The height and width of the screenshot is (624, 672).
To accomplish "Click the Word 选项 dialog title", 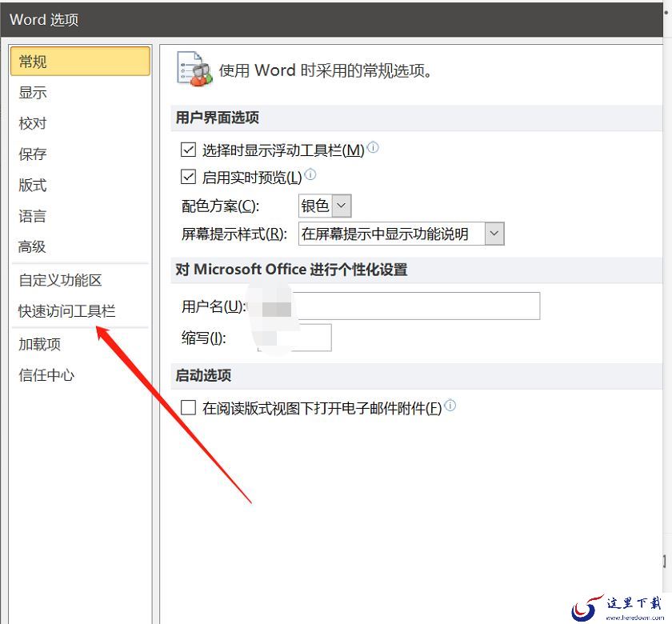I will tap(44, 20).
